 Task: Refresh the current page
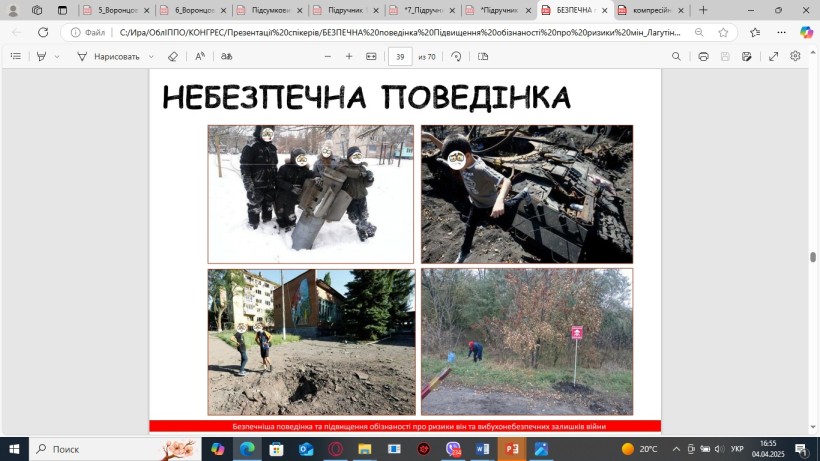point(43,32)
